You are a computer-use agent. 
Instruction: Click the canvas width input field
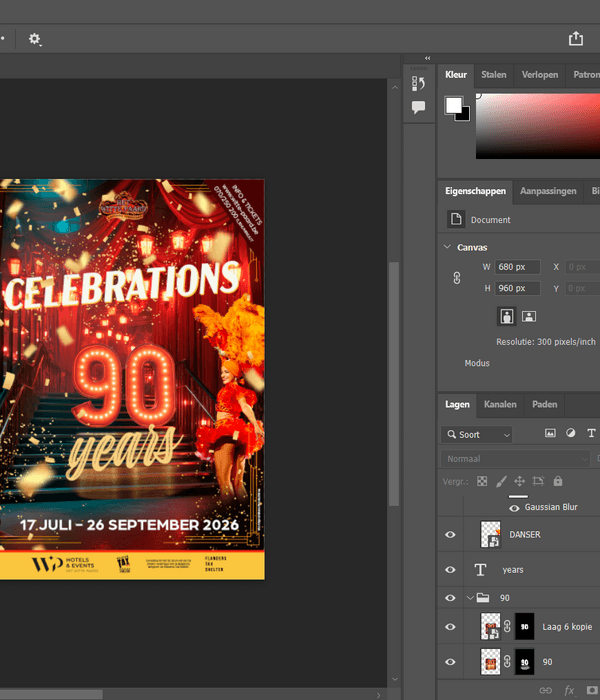coord(518,267)
